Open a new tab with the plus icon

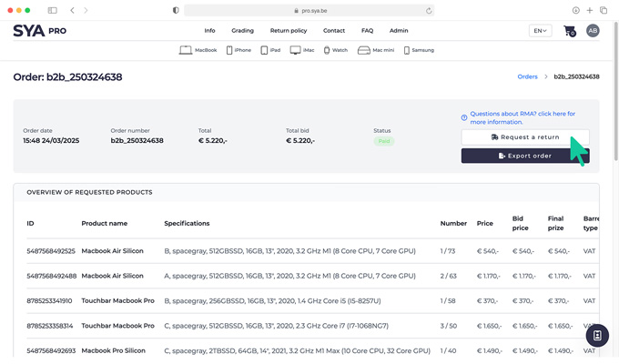[x=589, y=11]
